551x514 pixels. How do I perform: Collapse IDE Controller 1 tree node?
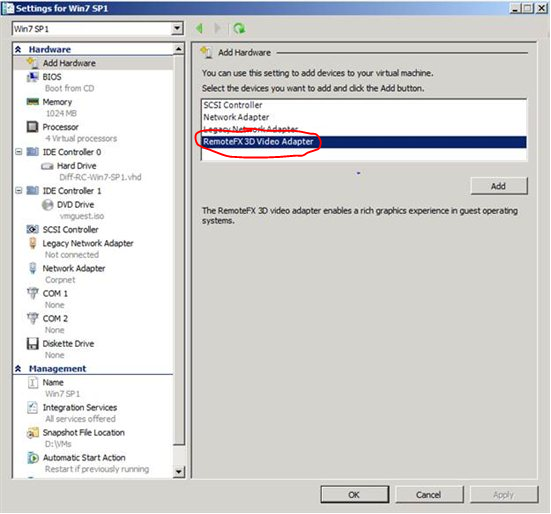pyautogui.click(x=19, y=191)
